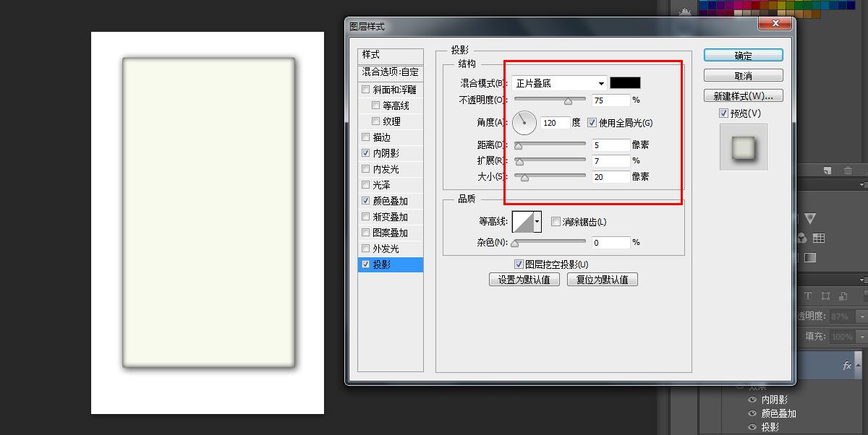Click the link layers icon near the trash
This screenshot has height=435, width=868.
pos(827,170)
